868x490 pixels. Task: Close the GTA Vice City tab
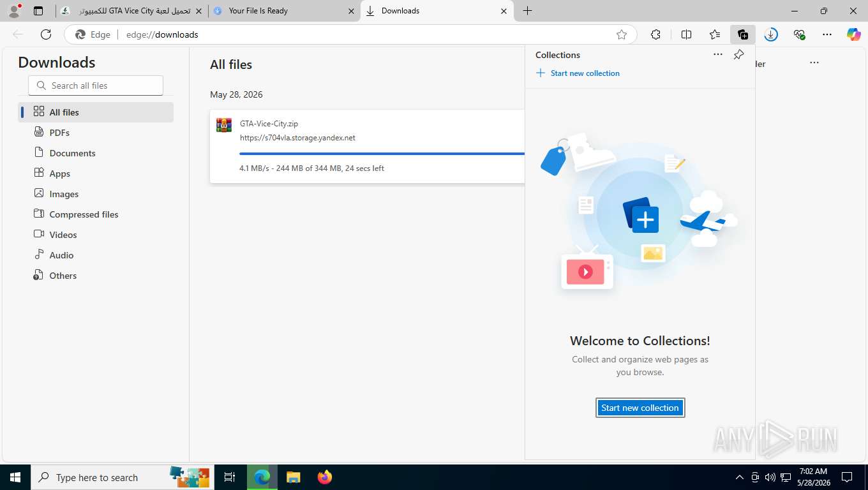click(x=198, y=11)
